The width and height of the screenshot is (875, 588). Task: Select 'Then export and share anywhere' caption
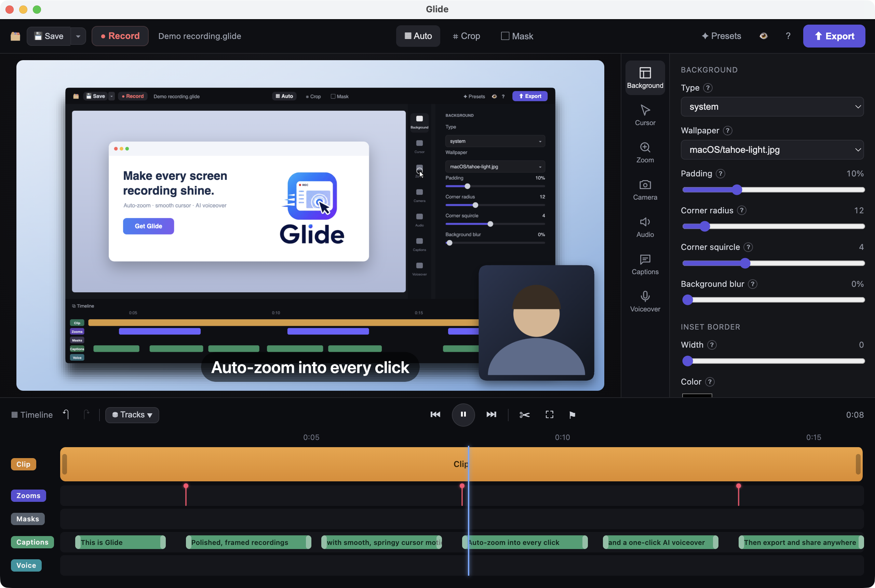click(x=801, y=542)
